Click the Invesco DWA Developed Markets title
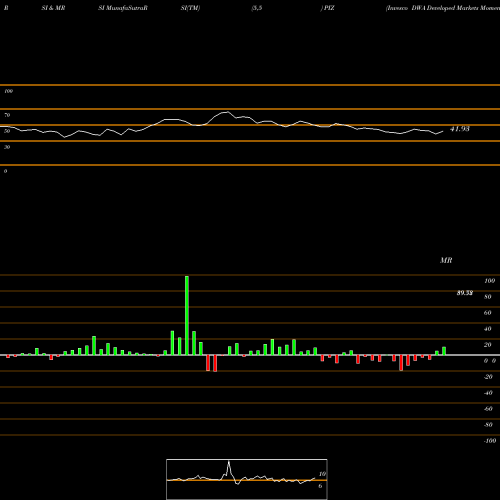Viewport: 500px width, 500px height. pyautogui.click(x=443, y=8)
